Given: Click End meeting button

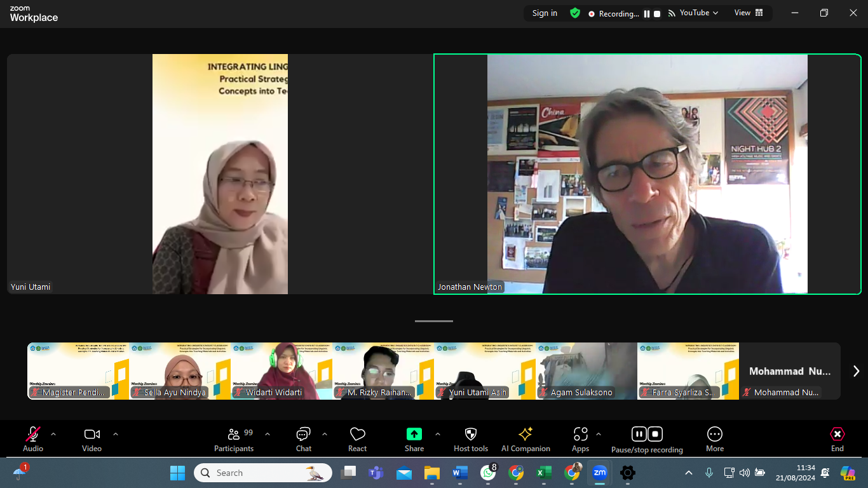Looking at the screenshot, I should pyautogui.click(x=837, y=439).
